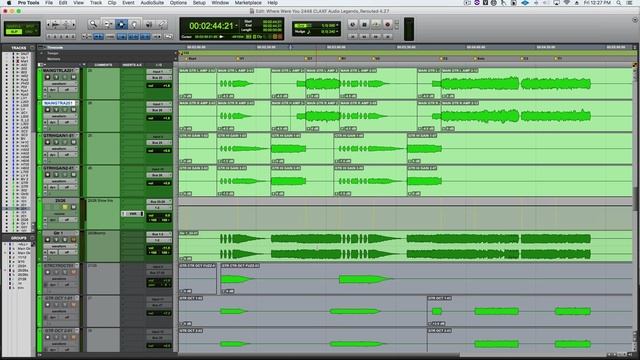Solo the GTR OCT 1 track
This screenshot has width=640, height=360.
(x=65, y=305)
